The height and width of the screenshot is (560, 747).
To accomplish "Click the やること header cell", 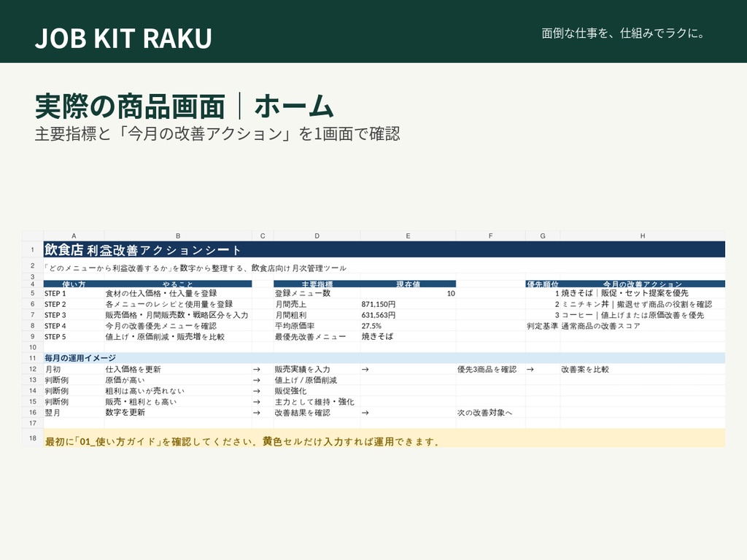I will [x=178, y=284].
